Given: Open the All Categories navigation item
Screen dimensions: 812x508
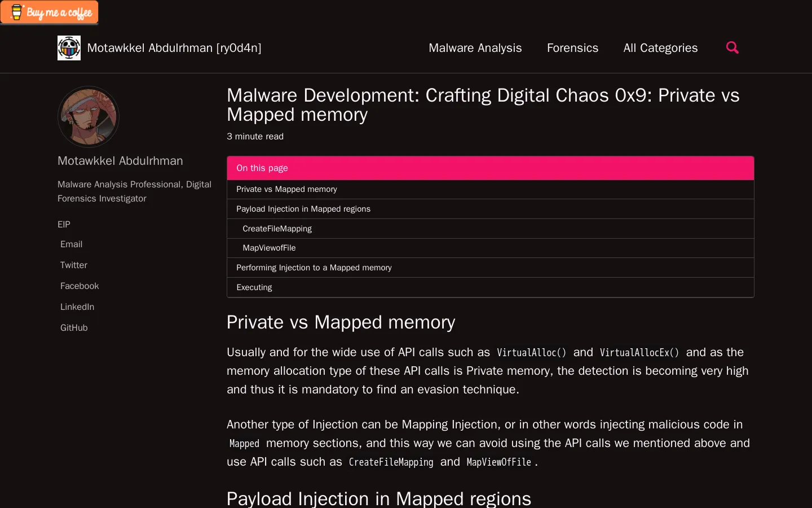Looking at the screenshot, I should click(660, 48).
